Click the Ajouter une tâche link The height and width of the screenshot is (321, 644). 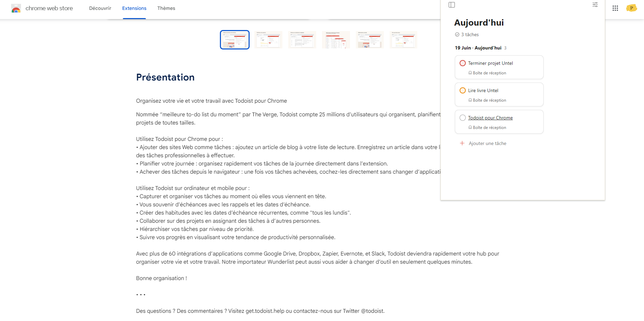[x=487, y=143]
